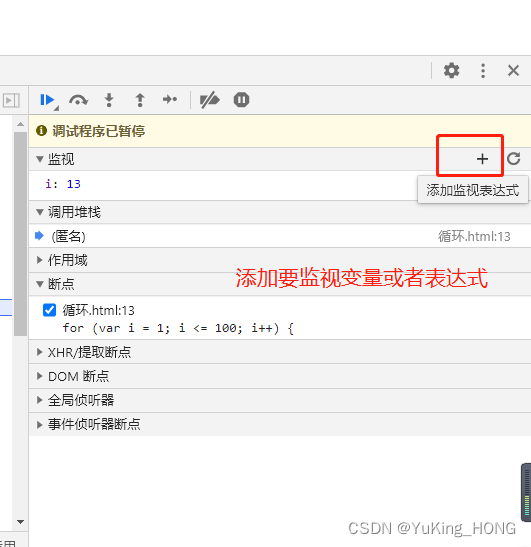Click the scrollbar down arrow
The image size is (531, 547).
20,522
